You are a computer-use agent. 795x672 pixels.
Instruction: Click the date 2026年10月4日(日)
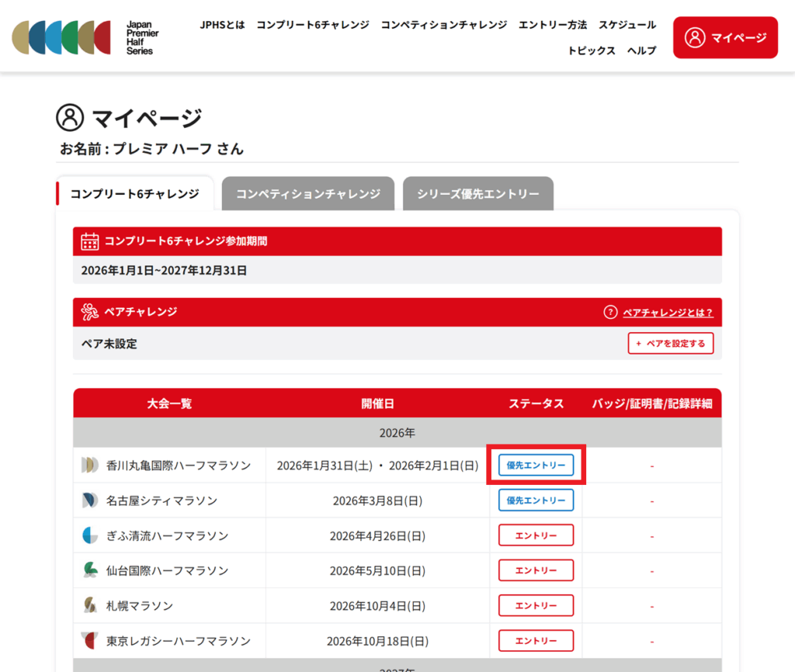pyautogui.click(x=378, y=605)
